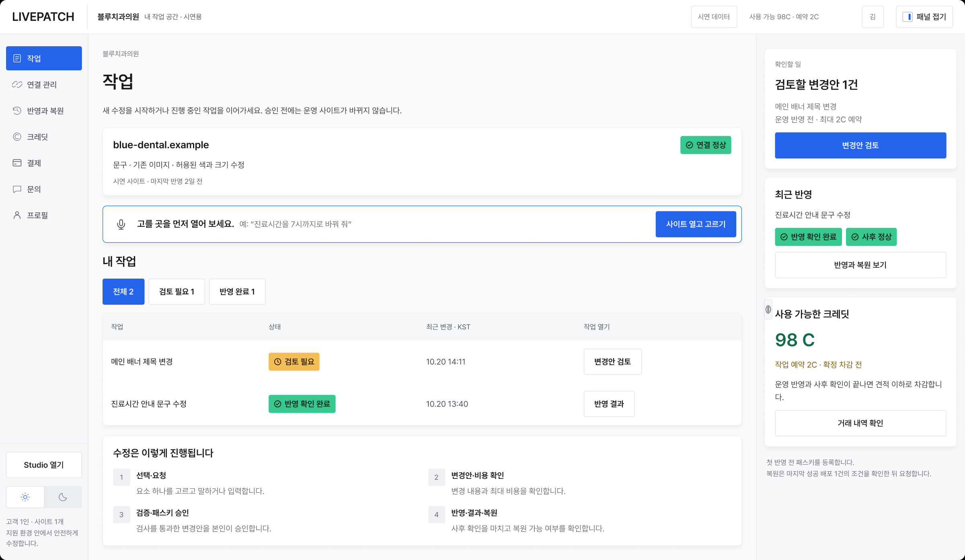This screenshot has width=965, height=560.
Task: Click the 진료시간 안내 문구 수정 row name
Action: (x=149, y=404)
